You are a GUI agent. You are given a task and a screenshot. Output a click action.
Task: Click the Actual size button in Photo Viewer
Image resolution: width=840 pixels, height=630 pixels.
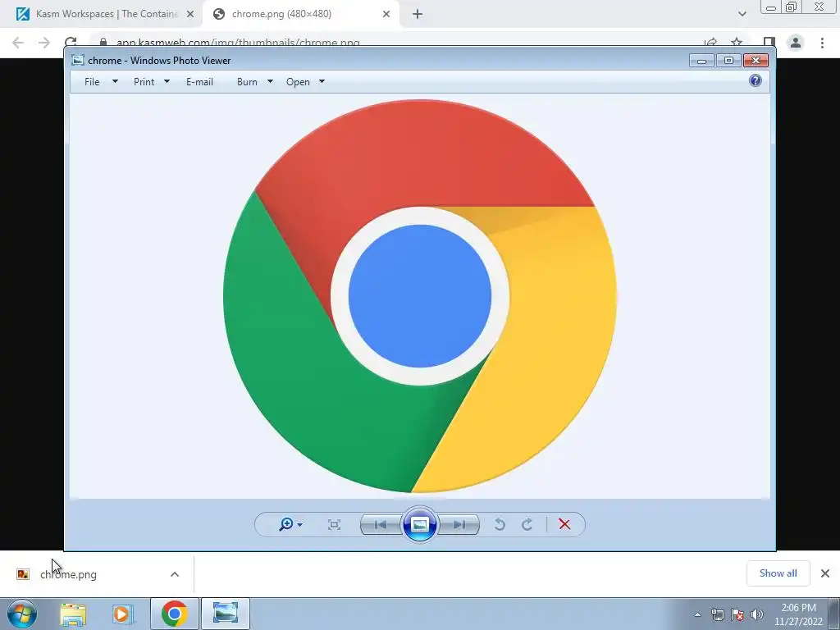point(335,524)
